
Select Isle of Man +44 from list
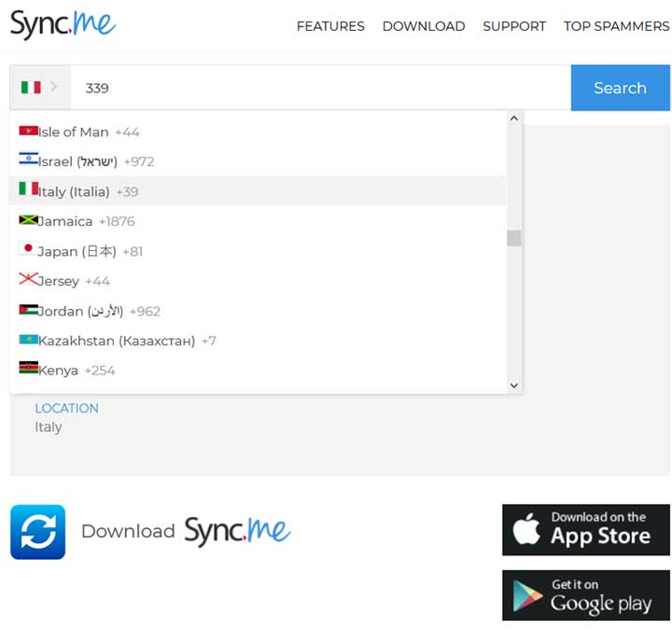point(258,132)
